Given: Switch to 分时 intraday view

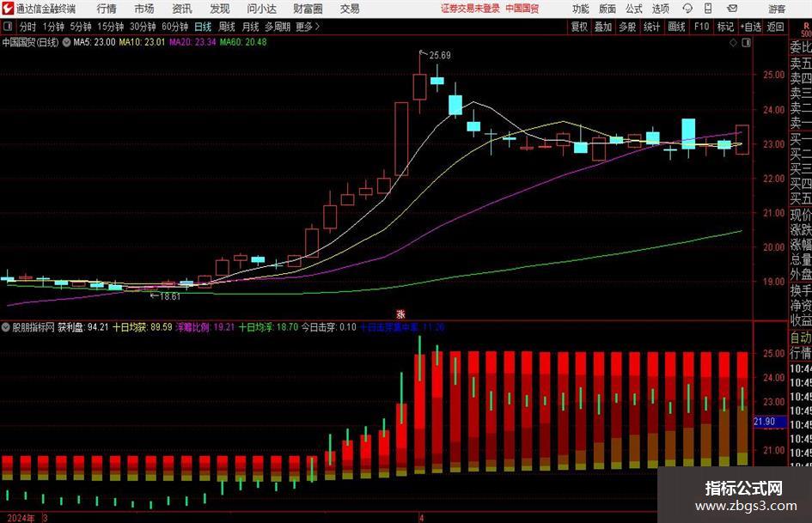Looking at the screenshot, I should (28, 27).
